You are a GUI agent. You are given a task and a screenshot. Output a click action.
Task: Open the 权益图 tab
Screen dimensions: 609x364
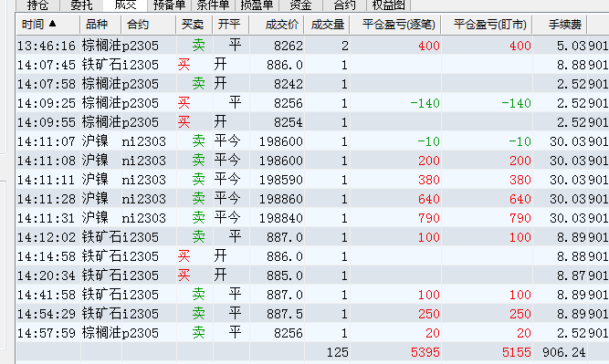tap(388, 5)
